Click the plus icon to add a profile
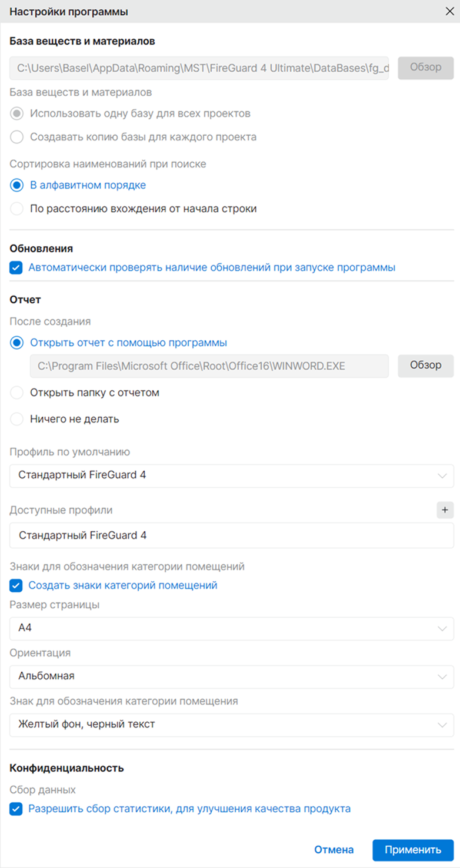 [x=445, y=510]
